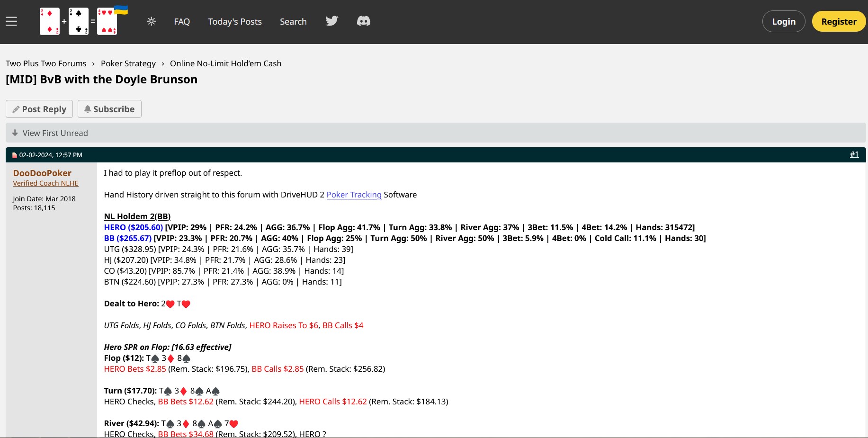Follow the Poker Tracking hyperlink
Image resolution: width=868 pixels, height=438 pixels.
pos(354,195)
